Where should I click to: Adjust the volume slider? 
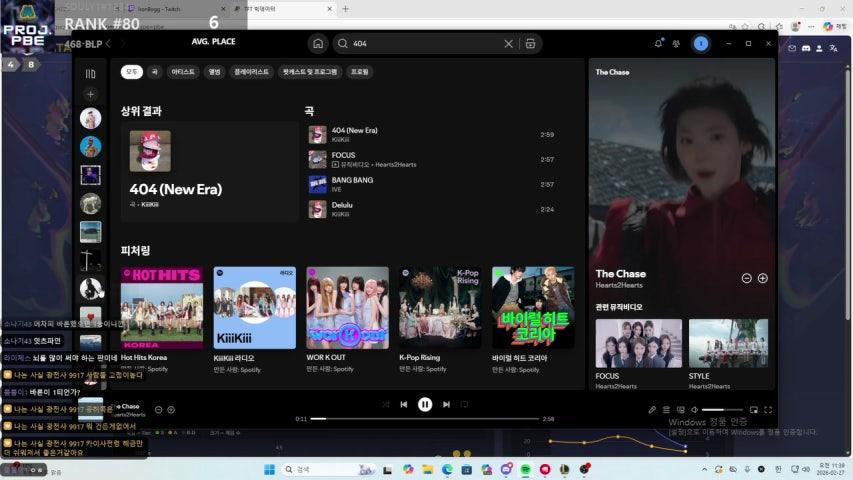(721, 410)
